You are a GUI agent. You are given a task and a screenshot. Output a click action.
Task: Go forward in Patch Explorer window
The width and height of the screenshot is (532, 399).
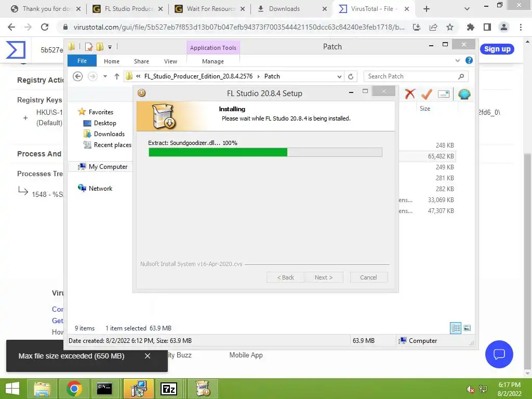92,76
